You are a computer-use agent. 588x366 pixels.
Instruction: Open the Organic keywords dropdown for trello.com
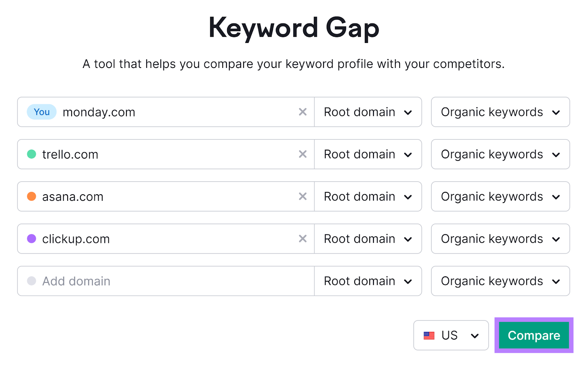point(500,154)
